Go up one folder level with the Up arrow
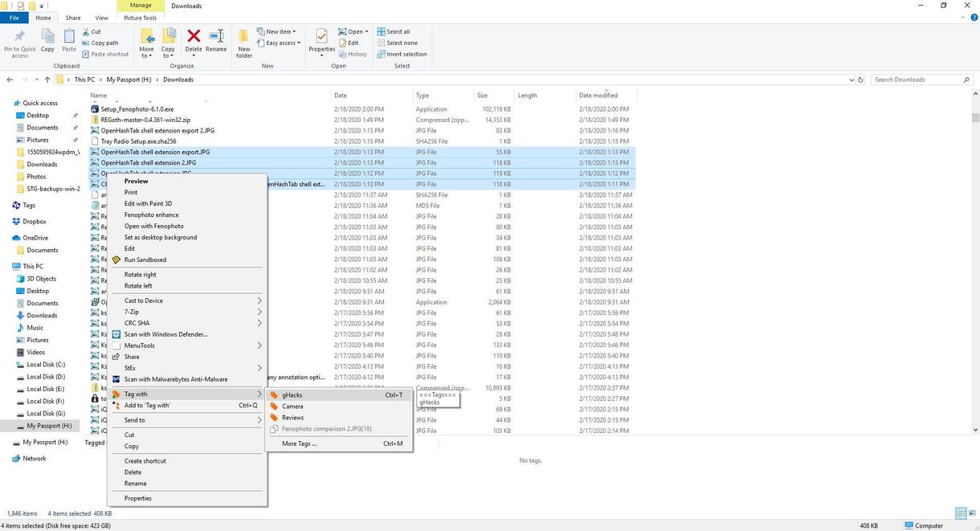 [x=47, y=80]
